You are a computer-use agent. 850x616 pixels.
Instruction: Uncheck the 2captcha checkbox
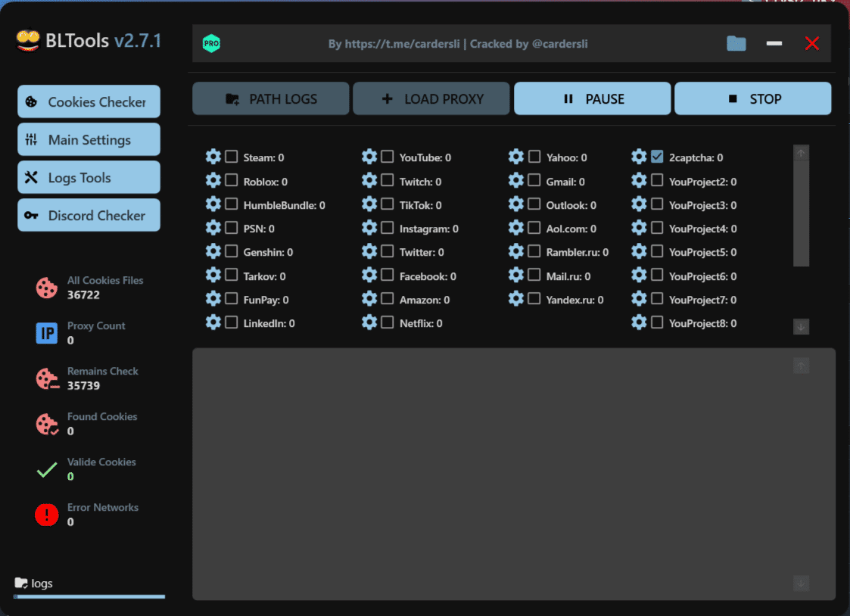(657, 157)
